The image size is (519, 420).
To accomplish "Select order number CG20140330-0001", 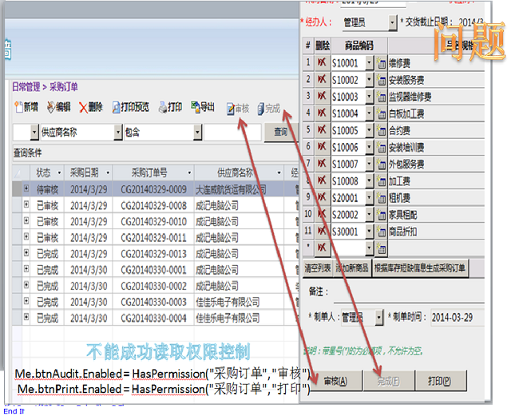I will pyautogui.click(x=153, y=270).
